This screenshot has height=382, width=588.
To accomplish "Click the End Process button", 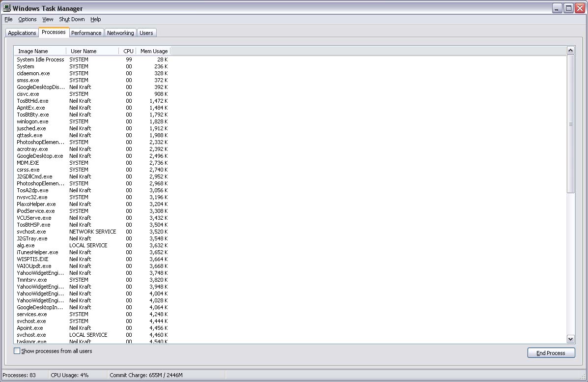I will pos(551,353).
